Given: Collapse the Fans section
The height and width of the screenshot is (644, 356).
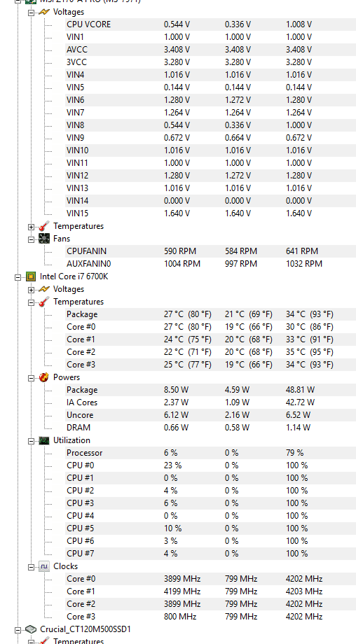Looking at the screenshot, I should click(31, 239).
